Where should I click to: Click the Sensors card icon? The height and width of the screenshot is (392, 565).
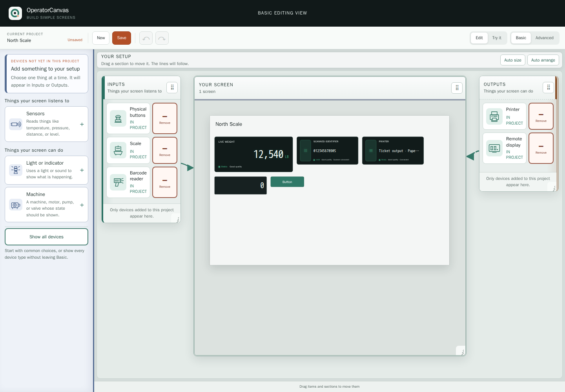16,124
